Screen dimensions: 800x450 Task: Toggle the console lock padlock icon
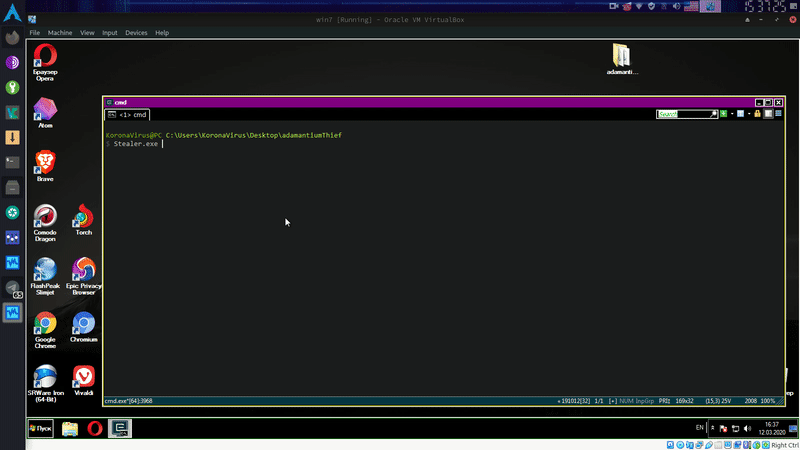pos(757,114)
